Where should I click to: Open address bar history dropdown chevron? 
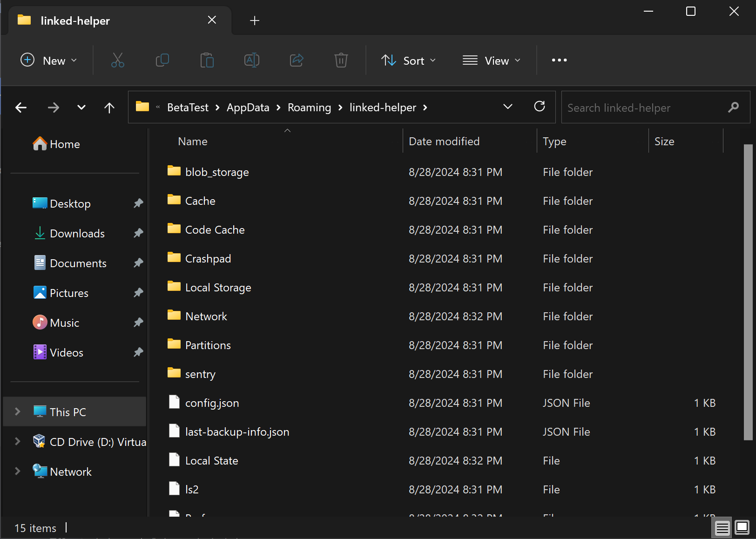point(508,107)
